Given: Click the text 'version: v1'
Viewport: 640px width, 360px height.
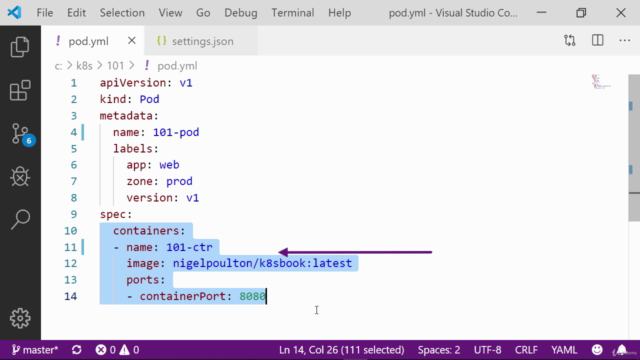Looking at the screenshot, I should point(162,198).
